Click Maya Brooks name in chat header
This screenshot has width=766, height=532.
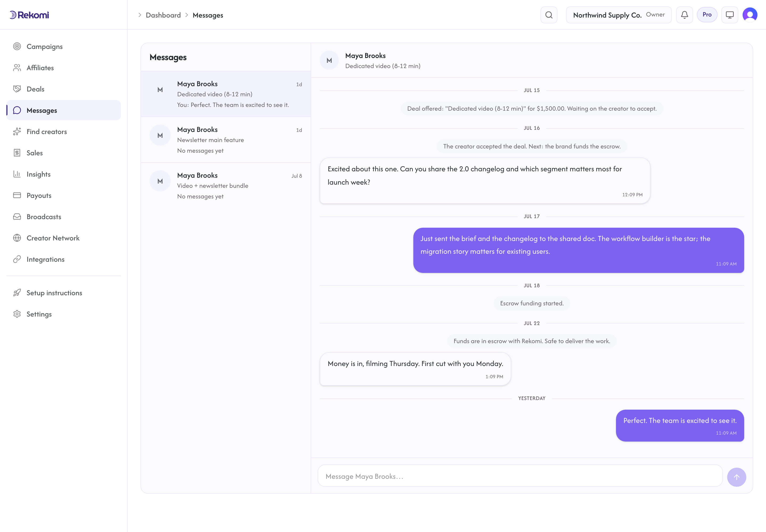coord(365,56)
